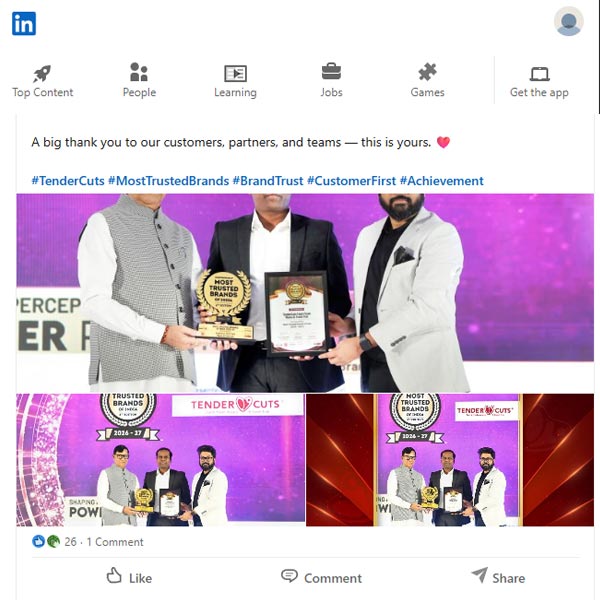Open the 1 Comment link

(115, 542)
